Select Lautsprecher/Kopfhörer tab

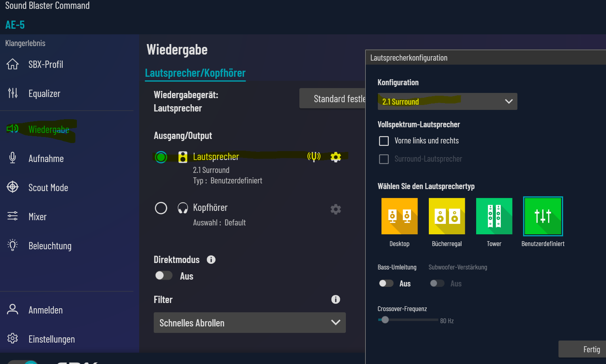[195, 73]
